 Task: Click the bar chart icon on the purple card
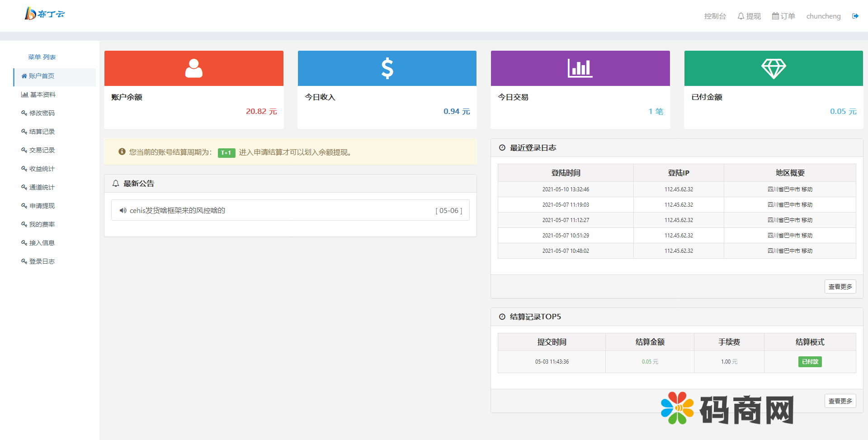[580, 68]
